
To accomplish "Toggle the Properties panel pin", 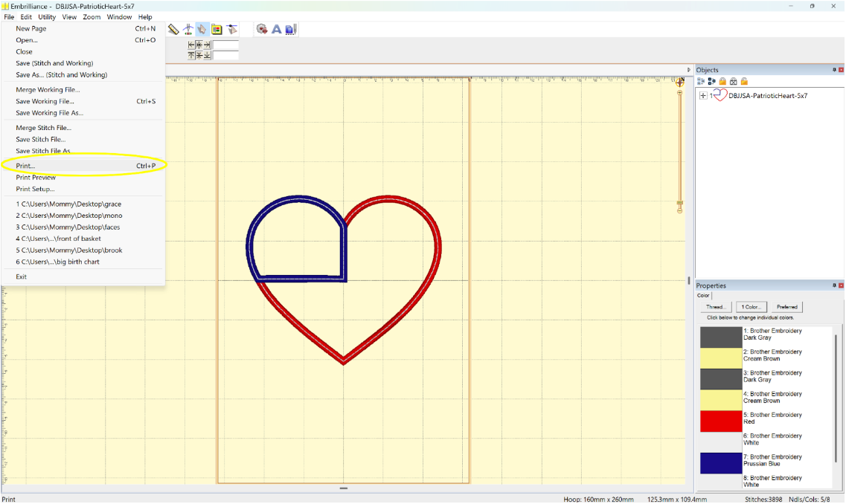I will pos(834,285).
